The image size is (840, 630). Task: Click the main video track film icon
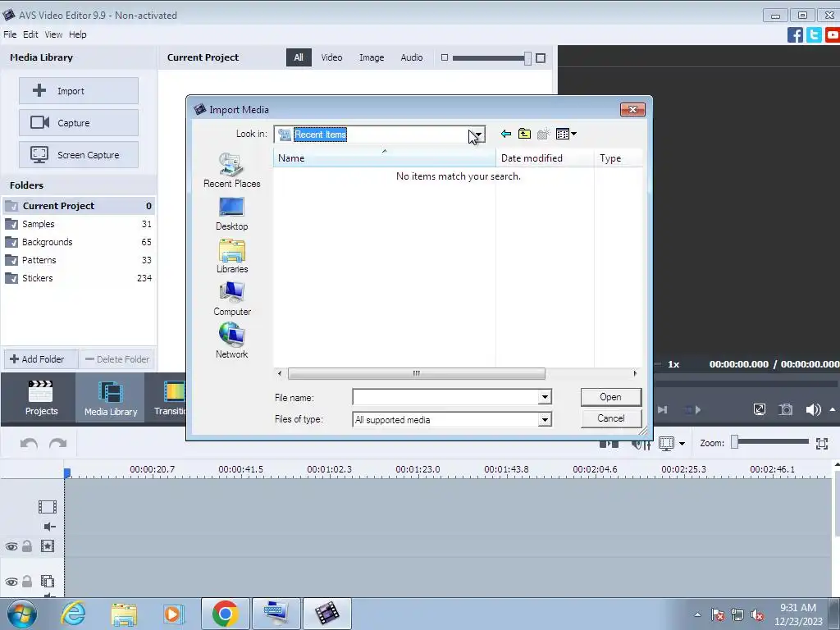click(47, 507)
